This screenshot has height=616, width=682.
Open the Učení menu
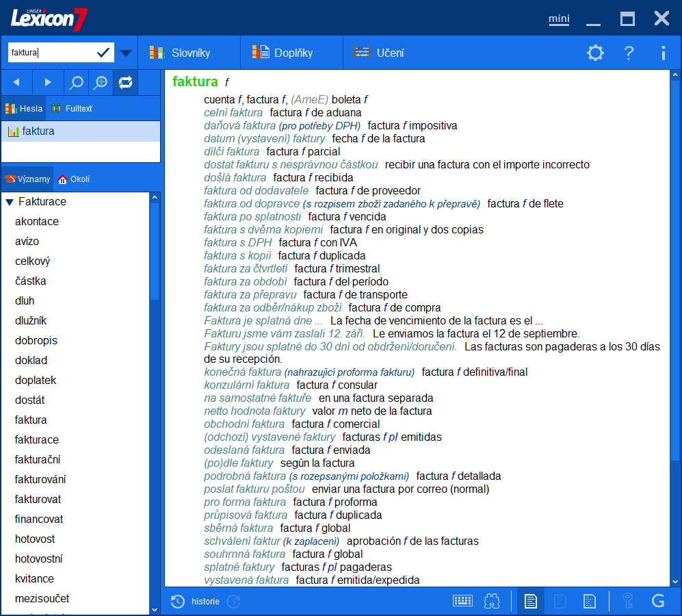pyautogui.click(x=379, y=53)
